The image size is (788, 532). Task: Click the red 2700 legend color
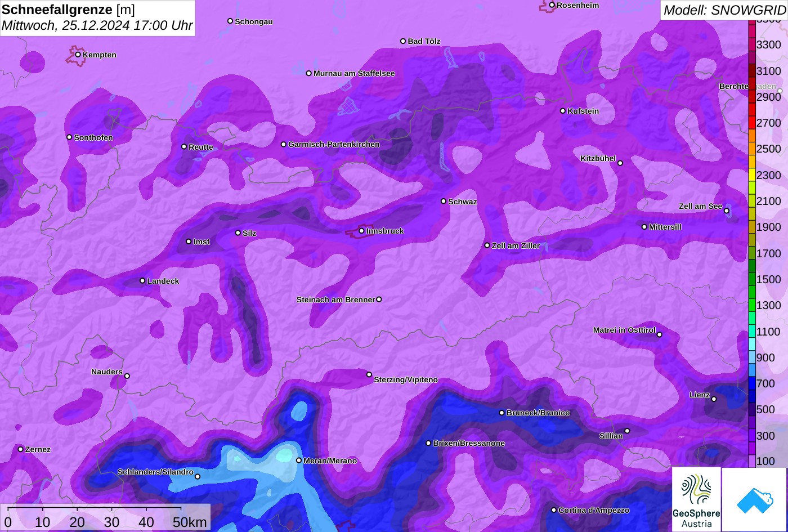751,123
